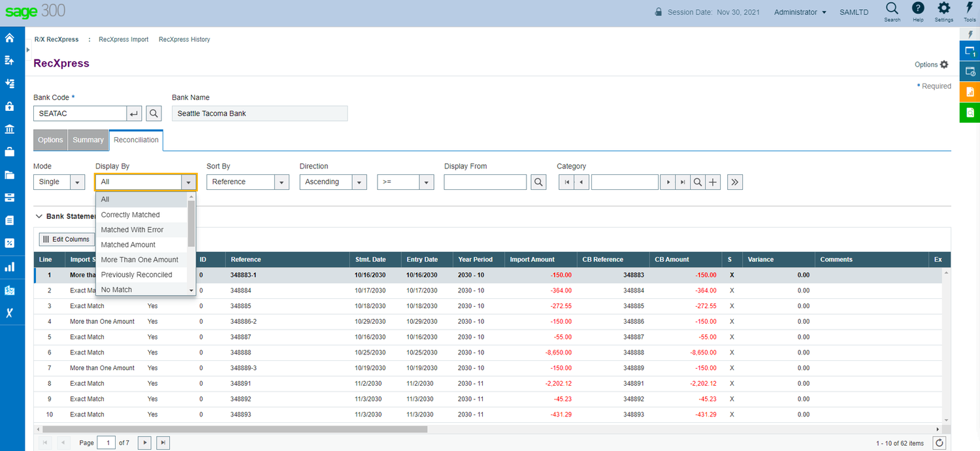This screenshot has width=980, height=451.
Task: Open the Home icon in the left sidebar
Action: (9, 38)
